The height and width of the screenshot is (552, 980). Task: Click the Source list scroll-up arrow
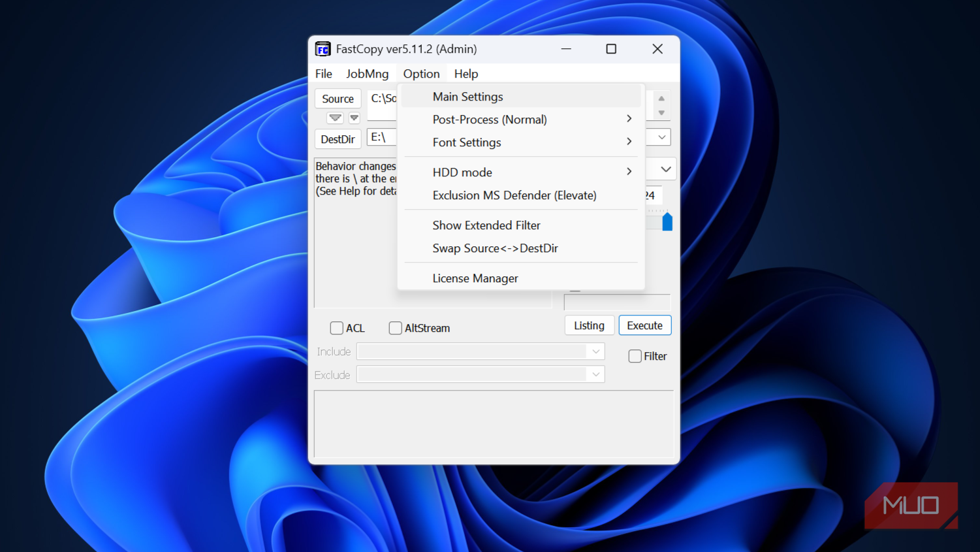(x=661, y=99)
